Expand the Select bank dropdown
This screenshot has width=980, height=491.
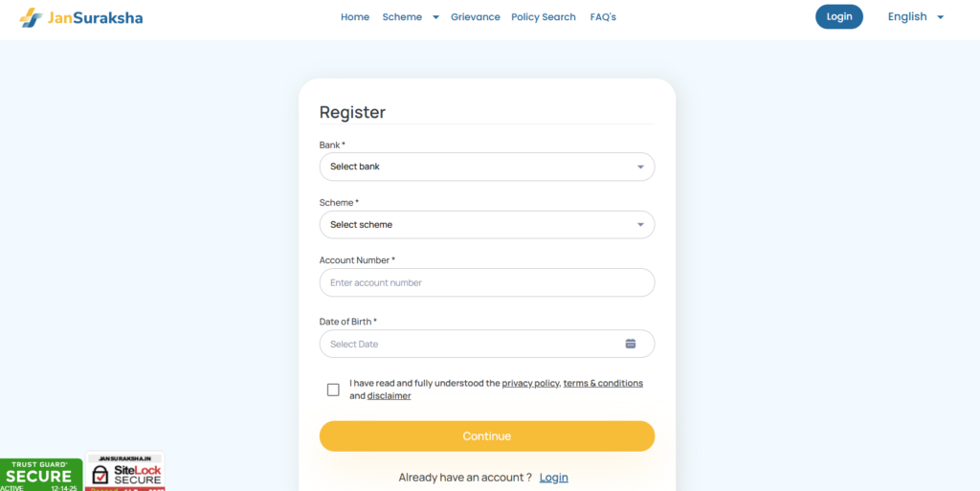tap(486, 167)
